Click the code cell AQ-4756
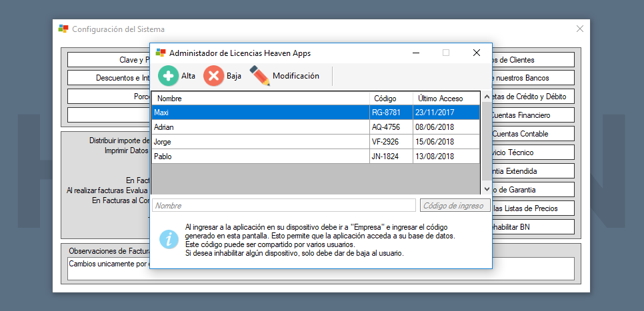This screenshot has height=311, width=644. point(391,127)
